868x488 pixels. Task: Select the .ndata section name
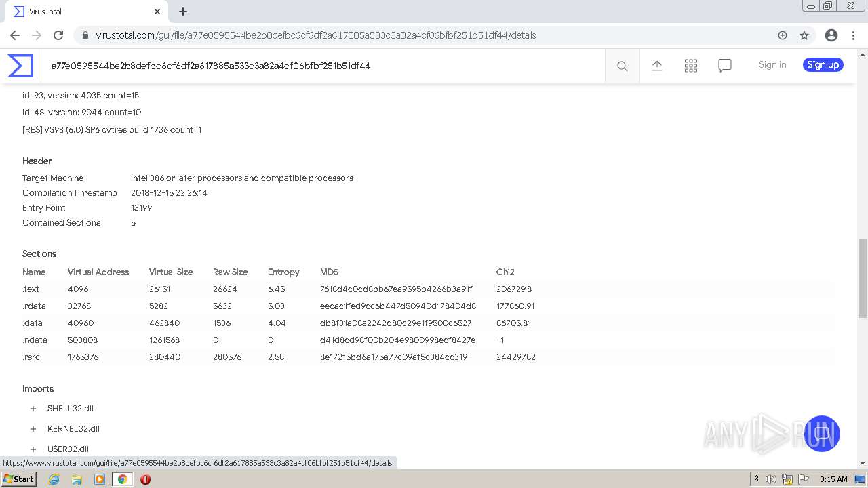click(35, 340)
